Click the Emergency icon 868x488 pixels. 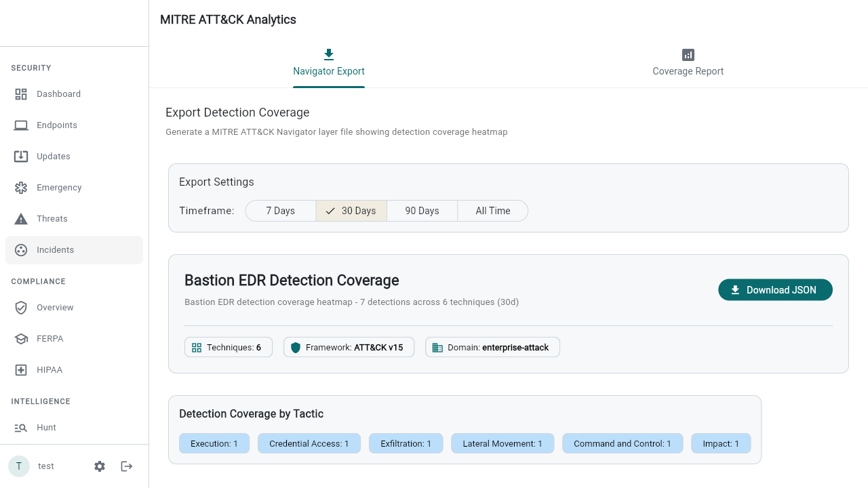coord(21,187)
